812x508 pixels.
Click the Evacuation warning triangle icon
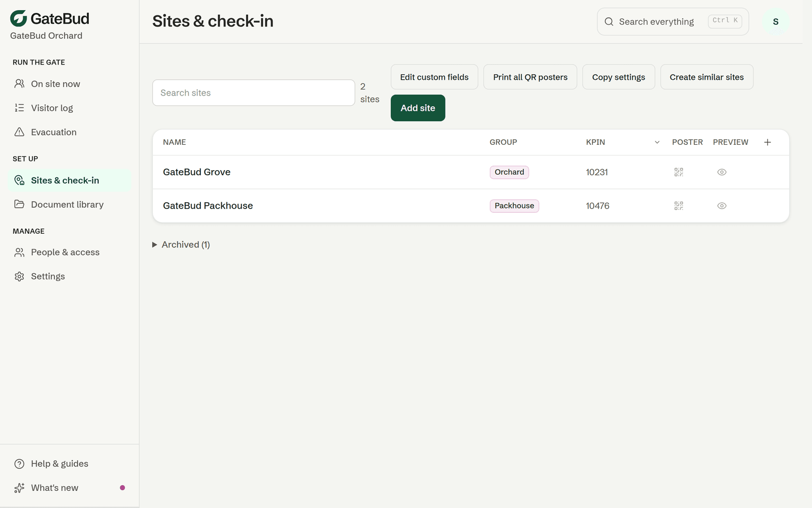[19, 132]
